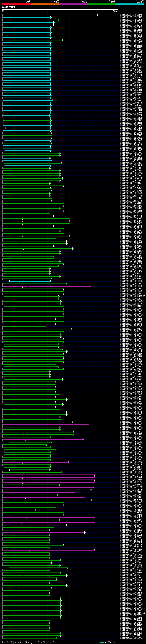Select hit label UniRef100_C4J3B9
This screenshot has width=146, height=644.
pyautogui.click(x=131, y=72)
